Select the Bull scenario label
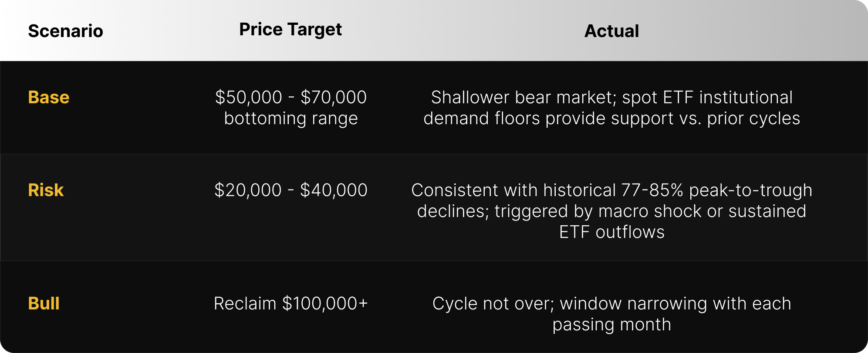Viewport: 868px width, 353px height. tap(44, 303)
